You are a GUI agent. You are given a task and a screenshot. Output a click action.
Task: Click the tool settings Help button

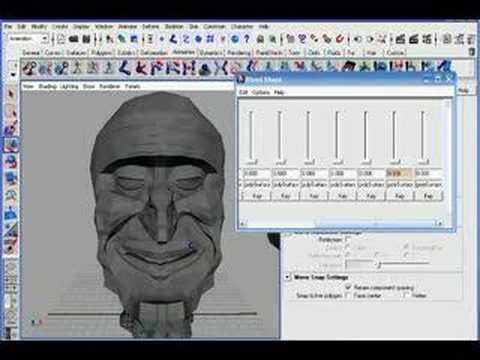464,90
